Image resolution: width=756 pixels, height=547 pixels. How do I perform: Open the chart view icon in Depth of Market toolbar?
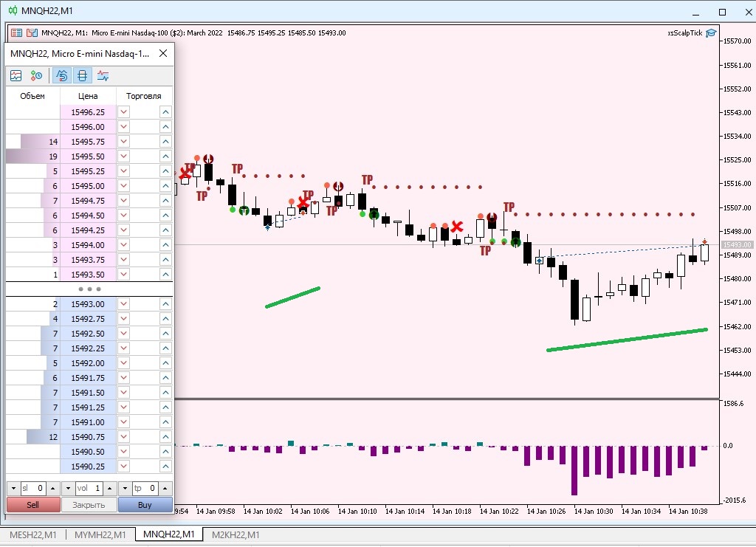point(16,75)
